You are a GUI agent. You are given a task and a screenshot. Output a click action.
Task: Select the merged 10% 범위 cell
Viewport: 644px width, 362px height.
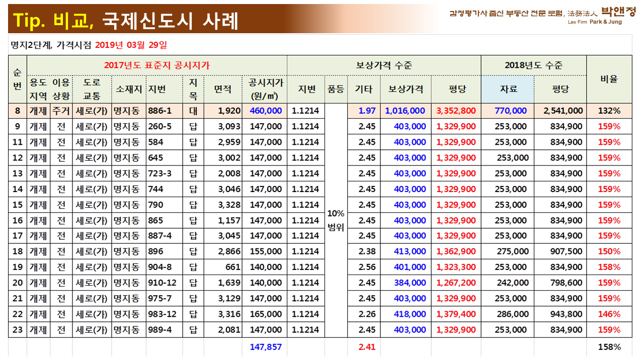(x=336, y=220)
